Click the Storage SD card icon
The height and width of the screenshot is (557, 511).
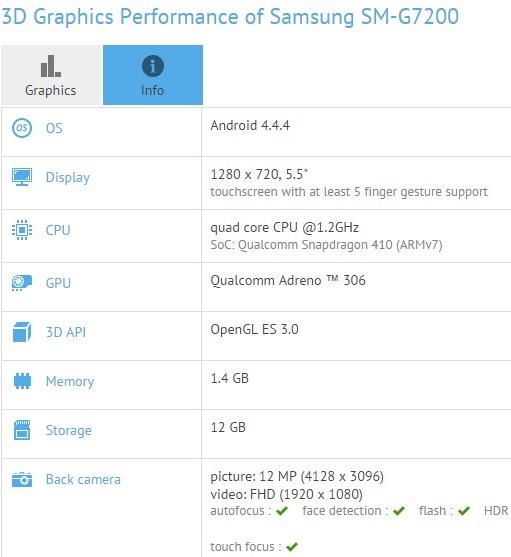(x=22, y=430)
